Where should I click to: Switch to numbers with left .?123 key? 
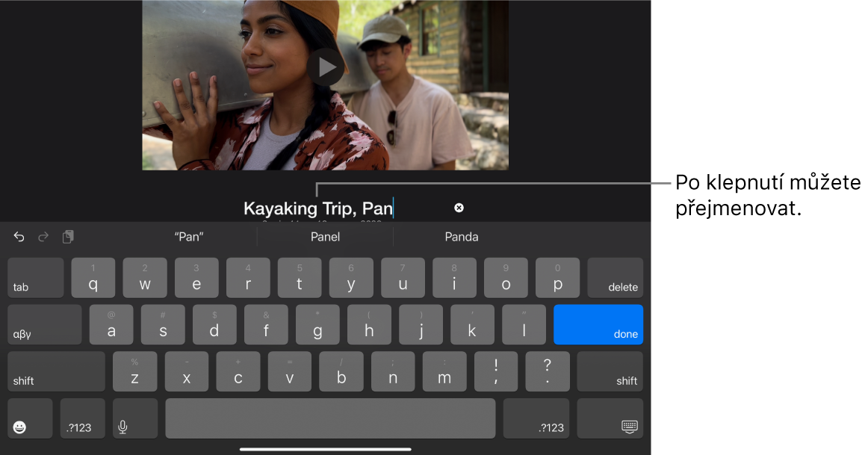point(82,418)
